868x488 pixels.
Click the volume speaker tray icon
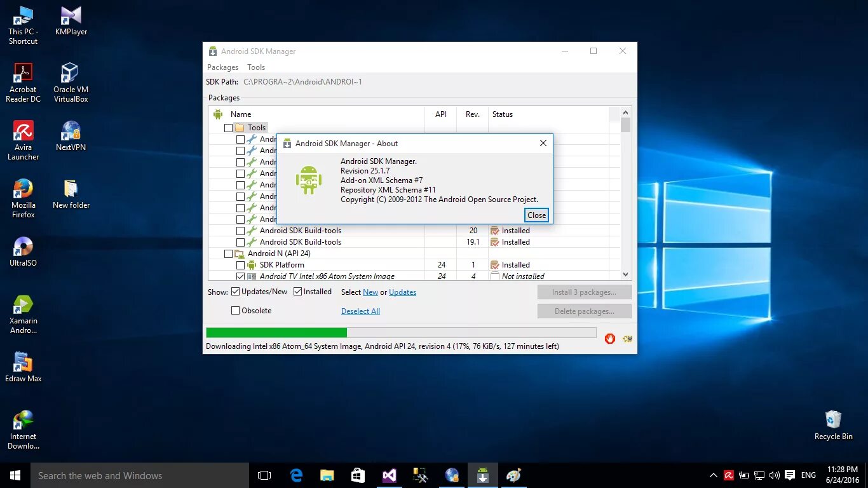click(x=774, y=475)
